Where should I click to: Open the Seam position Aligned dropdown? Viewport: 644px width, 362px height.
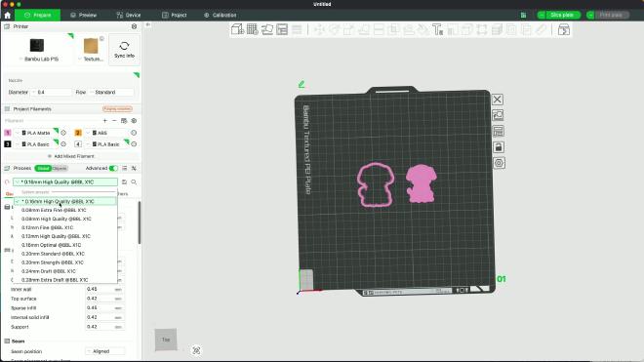pos(104,351)
